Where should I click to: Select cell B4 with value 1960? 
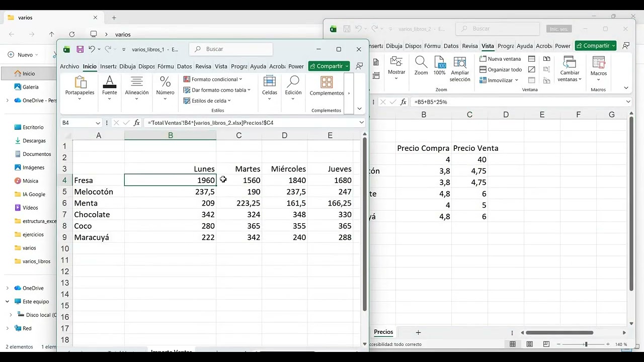tap(171, 180)
